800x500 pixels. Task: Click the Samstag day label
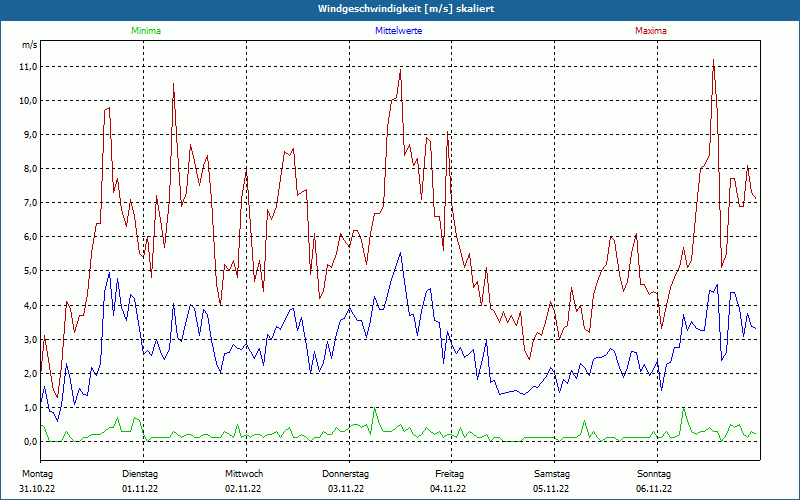552,474
